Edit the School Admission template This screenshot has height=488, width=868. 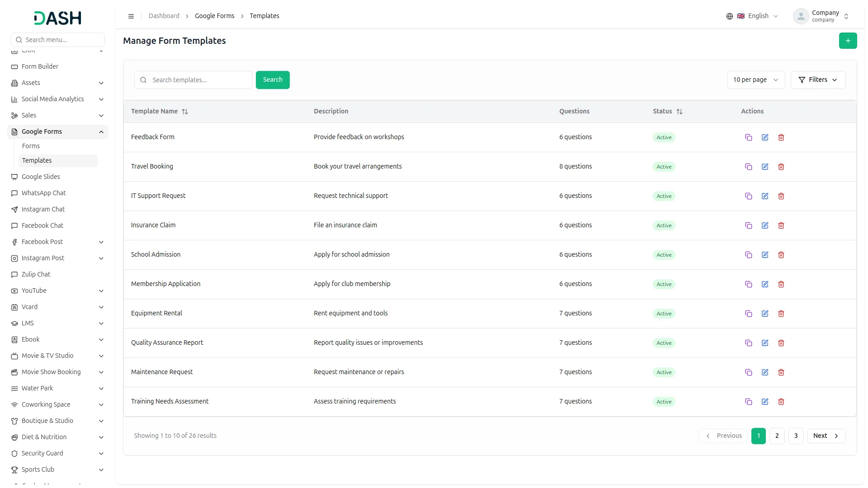[x=765, y=255]
